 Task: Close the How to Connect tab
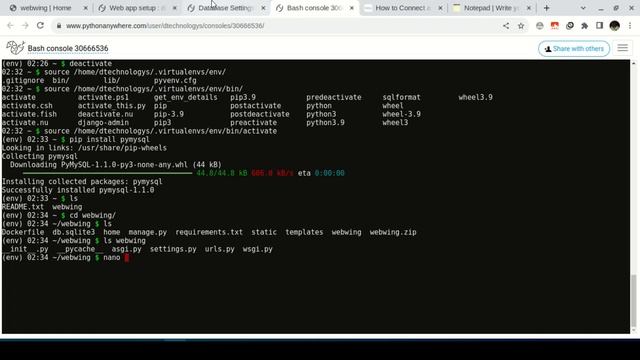tap(440, 8)
